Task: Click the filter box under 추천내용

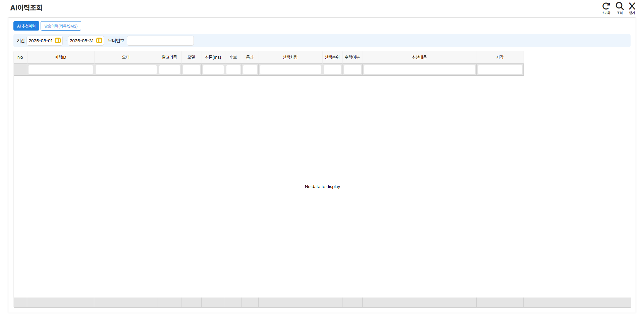Action: pyautogui.click(x=419, y=70)
